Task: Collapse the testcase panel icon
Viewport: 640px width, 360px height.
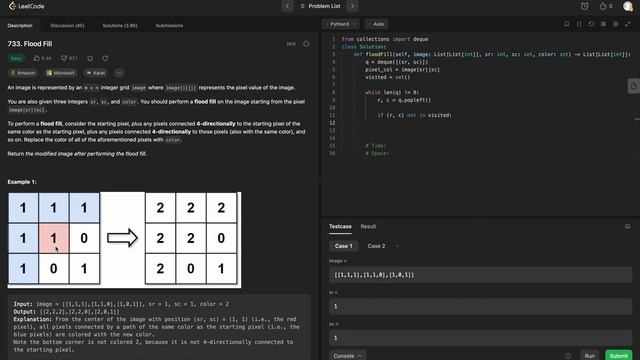Action: pos(627,227)
